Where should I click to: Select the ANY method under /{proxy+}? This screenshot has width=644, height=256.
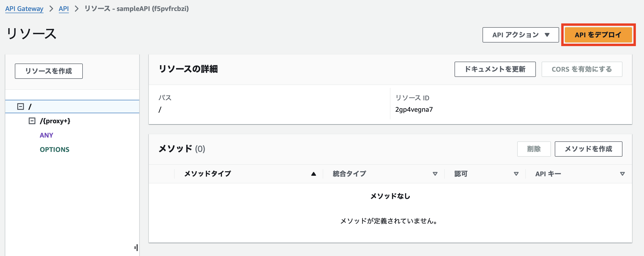pos(46,135)
